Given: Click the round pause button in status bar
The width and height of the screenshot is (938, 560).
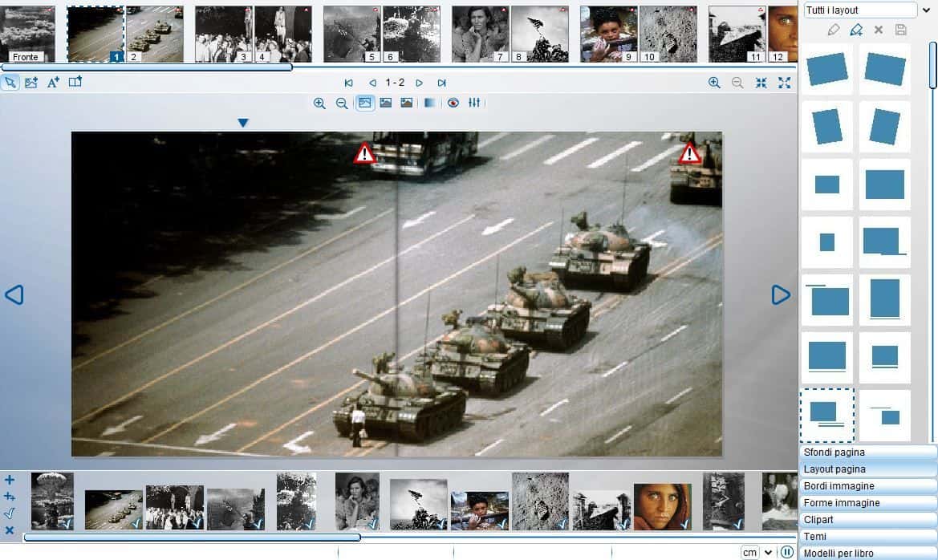Looking at the screenshot, I should coord(787,552).
